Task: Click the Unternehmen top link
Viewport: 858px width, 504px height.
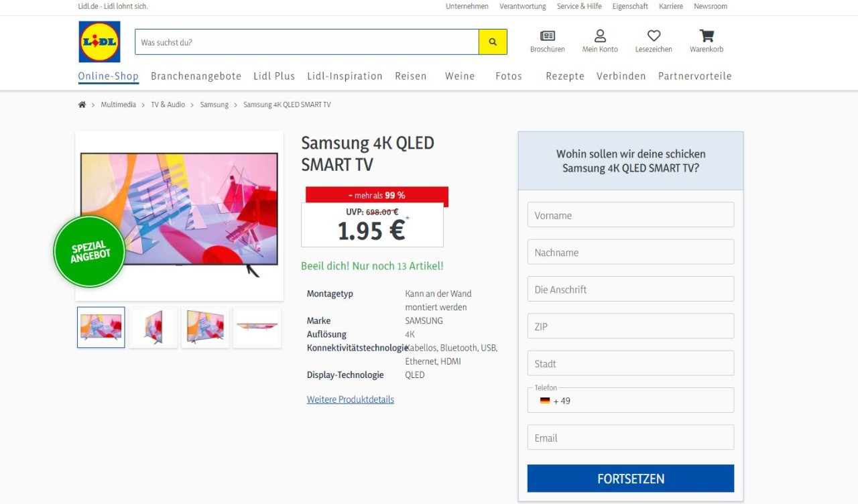Action: click(x=467, y=6)
